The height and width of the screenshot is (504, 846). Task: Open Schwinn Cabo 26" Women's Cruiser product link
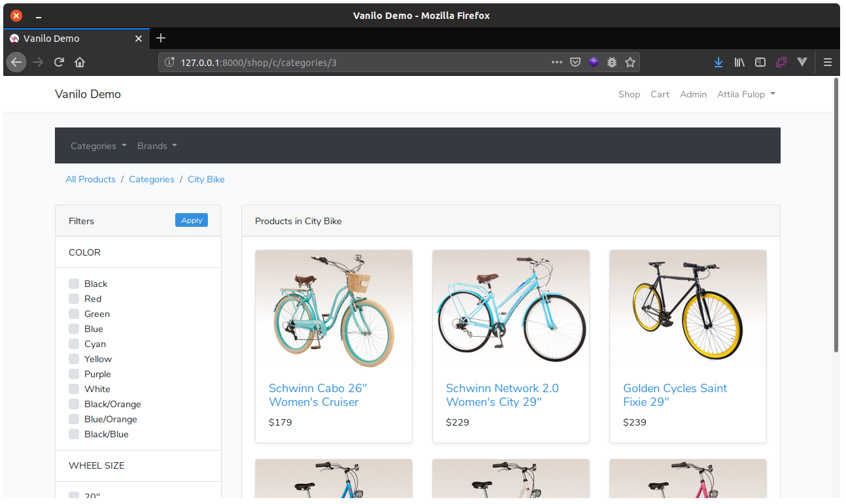(x=318, y=395)
